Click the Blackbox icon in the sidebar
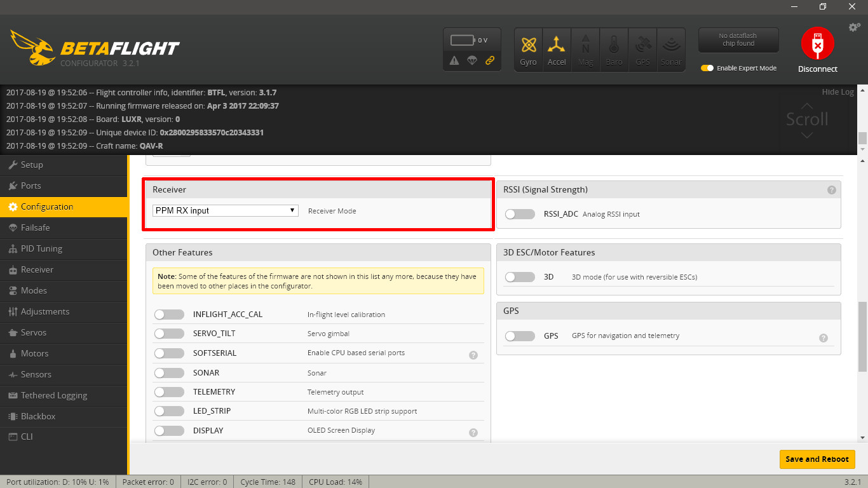 (x=13, y=416)
